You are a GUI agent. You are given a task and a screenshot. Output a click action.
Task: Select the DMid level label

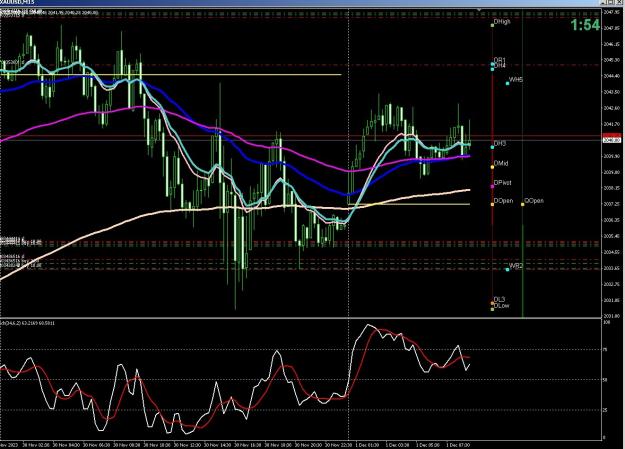[501, 163]
